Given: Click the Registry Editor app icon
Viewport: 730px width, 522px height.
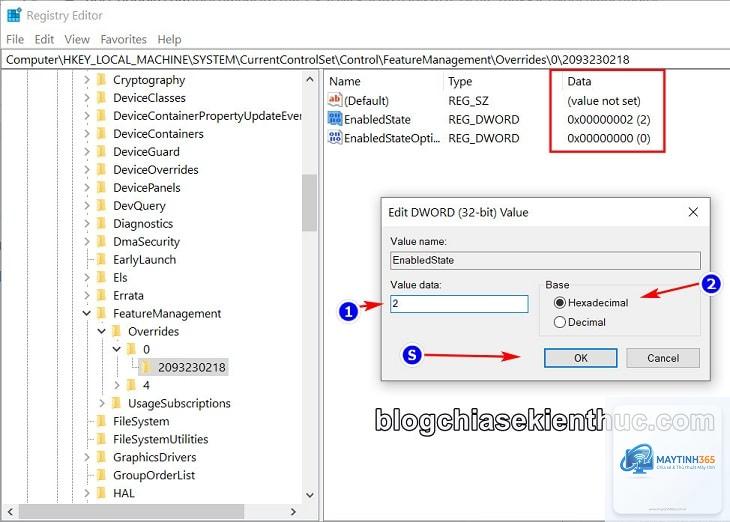Looking at the screenshot, I should pyautogui.click(x=14, y=15).
